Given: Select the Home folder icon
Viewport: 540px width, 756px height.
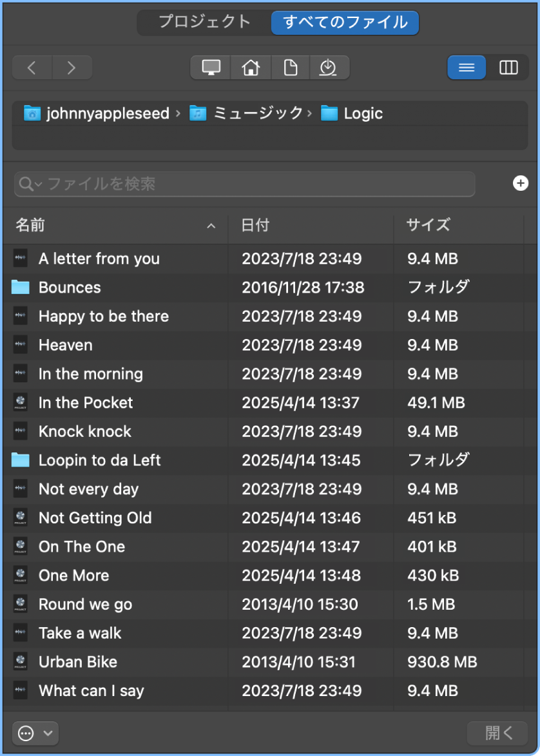Looking at the screenshot, I should point(251,67).
